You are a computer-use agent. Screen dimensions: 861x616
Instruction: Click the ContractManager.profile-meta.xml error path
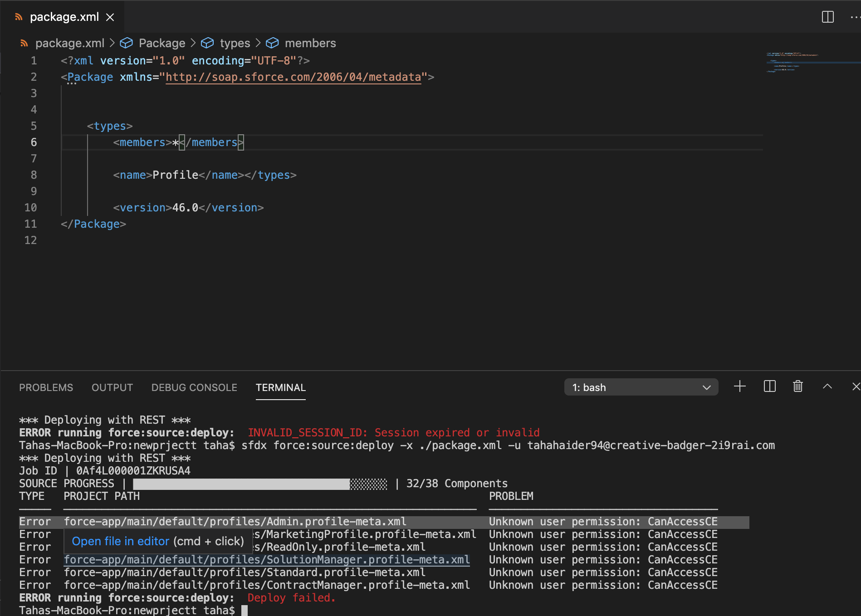click(x=267, y=585)
